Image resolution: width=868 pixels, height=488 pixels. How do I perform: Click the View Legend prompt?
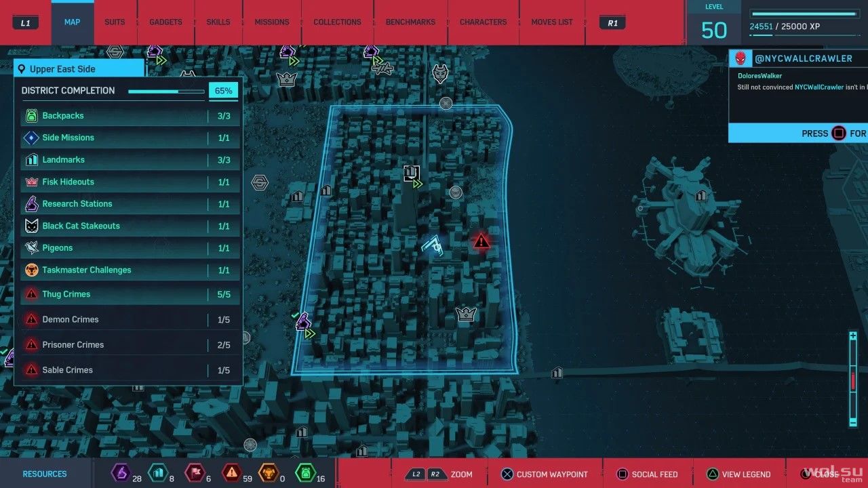point(738,474)
